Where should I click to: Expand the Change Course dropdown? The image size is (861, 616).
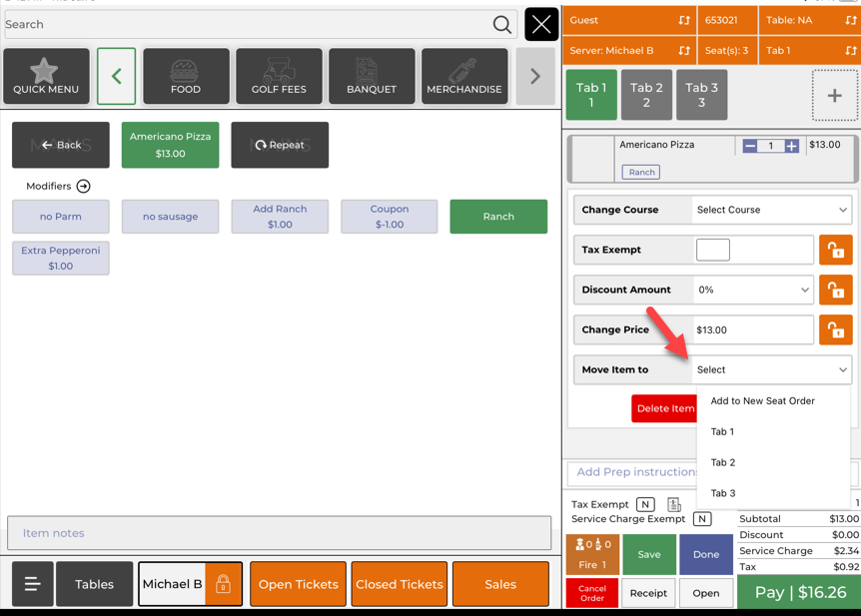pyautogui.click(x=771, y=211)
